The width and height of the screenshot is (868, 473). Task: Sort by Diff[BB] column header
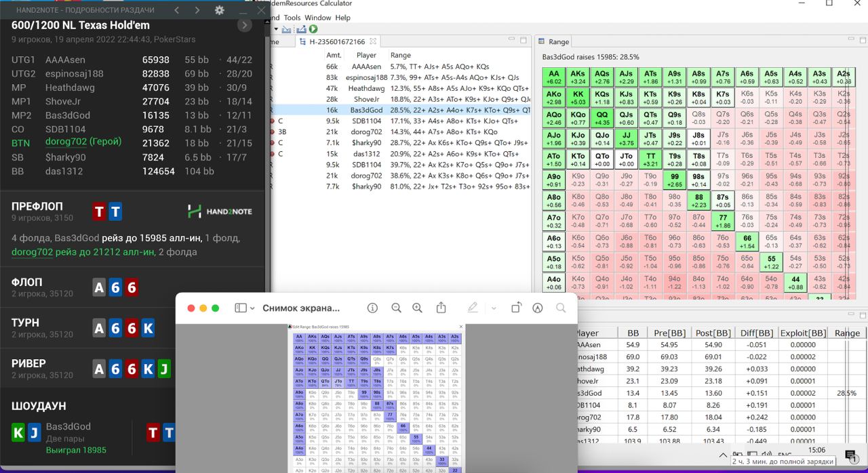(757, 333)
